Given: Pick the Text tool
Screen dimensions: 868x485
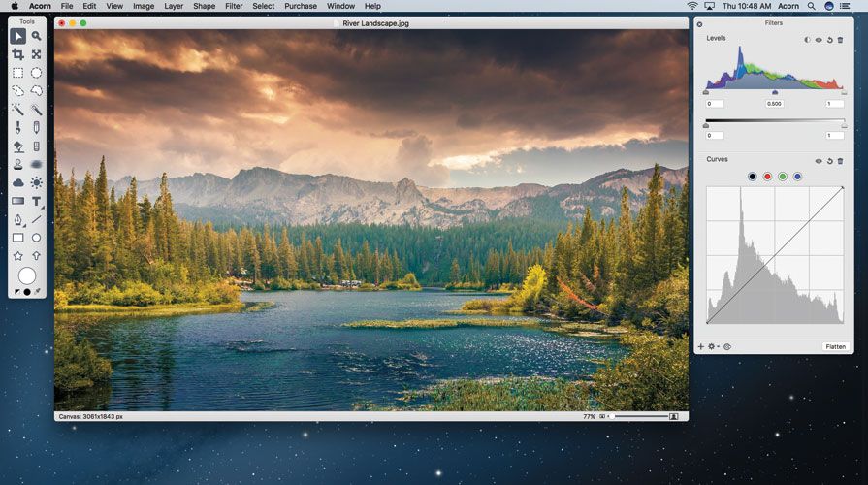Looking at the screenshot, I should (x=36, y=201).
